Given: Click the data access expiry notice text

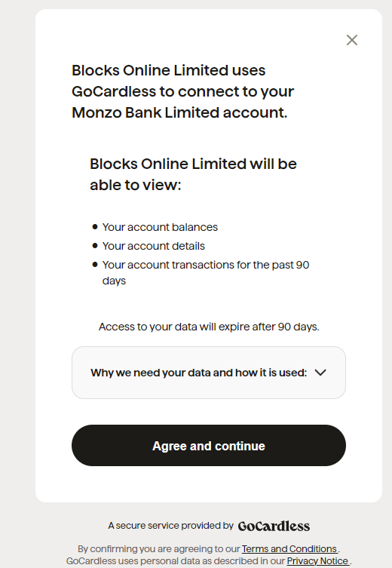Looking at the screenshot, I should (x=209, y=327).
